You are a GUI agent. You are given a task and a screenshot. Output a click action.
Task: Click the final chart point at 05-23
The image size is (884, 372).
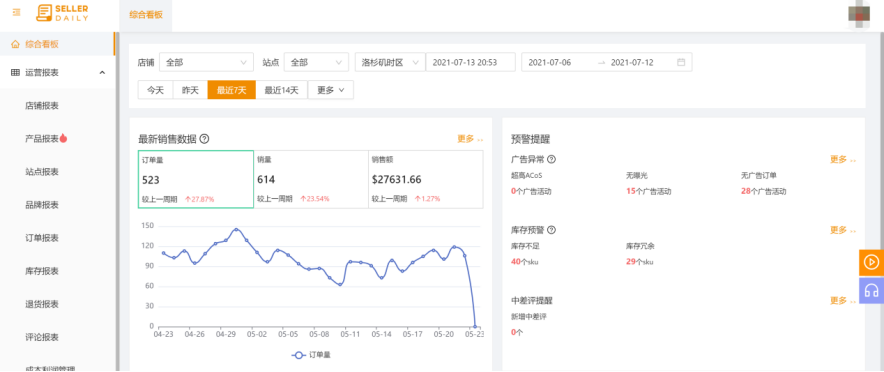click(x=475, y=326)
